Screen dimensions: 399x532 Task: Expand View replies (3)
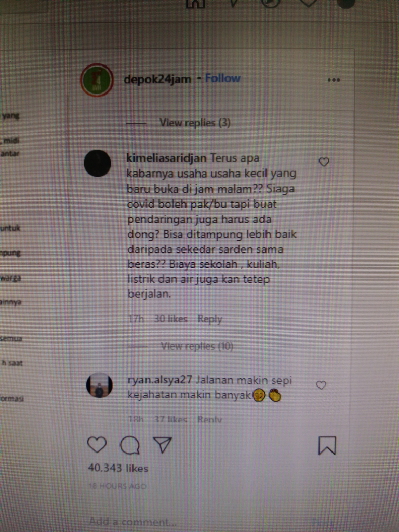(x=195, y=123)
